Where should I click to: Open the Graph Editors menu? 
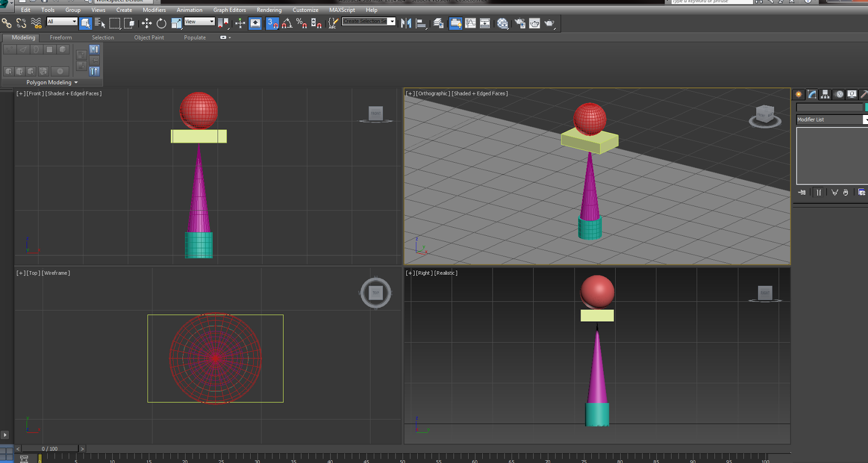tap(229, 10)
